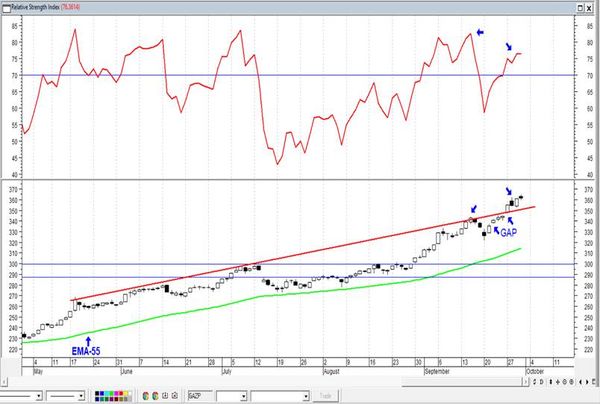Click the right arrow chart-scroll icon
Viewport: 600px width, 404px height.
[x=587, y=382]
